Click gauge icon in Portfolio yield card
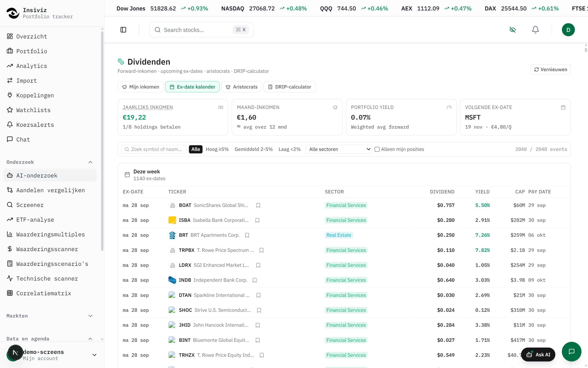588x368 pixels. [449, 107]
